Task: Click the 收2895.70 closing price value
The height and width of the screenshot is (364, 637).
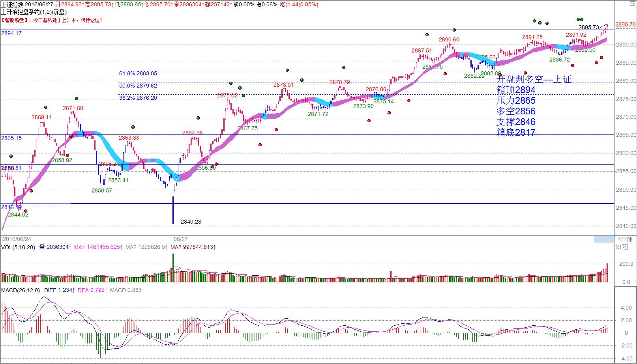Action: point(159,4)
